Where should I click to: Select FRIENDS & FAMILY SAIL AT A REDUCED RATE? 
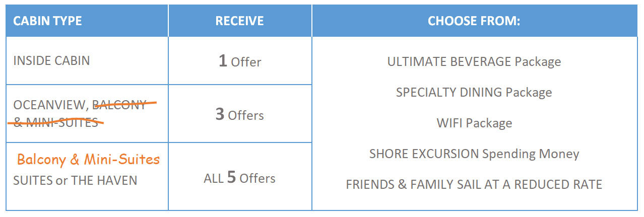pyautogui.click(x=474, y=185)
